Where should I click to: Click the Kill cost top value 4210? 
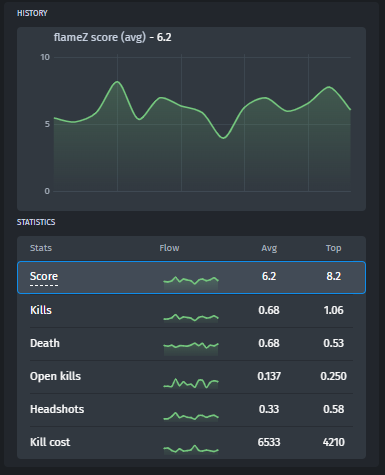point(333,442)
